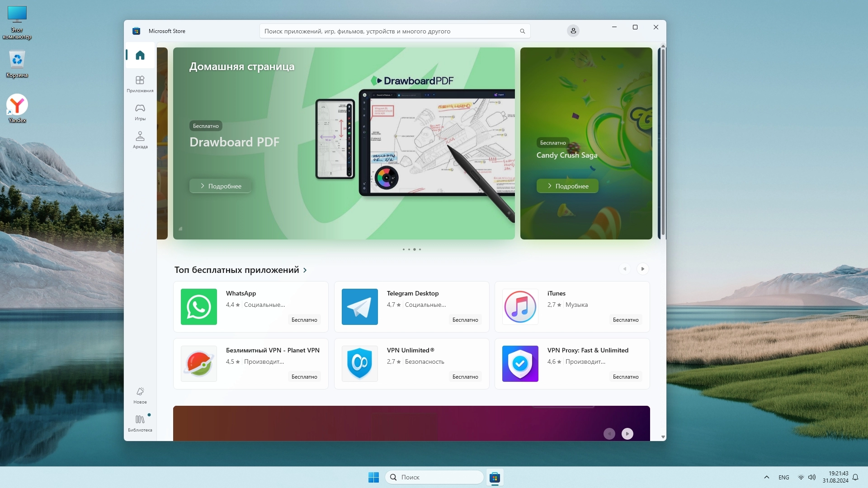The width and height of the screenshot is (868, 488).
Task: Open Windows Start menu button
Action: click(373, 477)
